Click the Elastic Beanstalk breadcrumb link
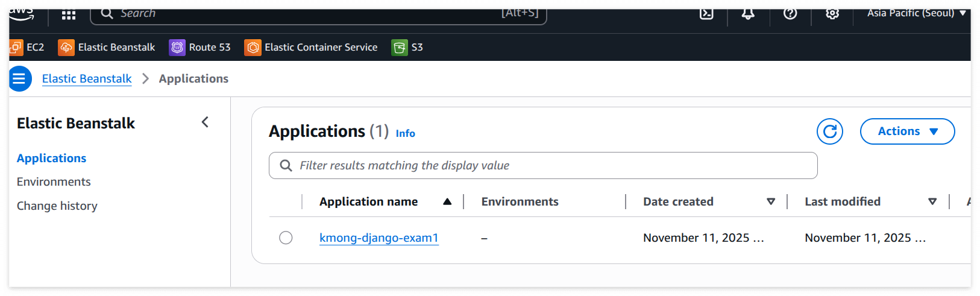This screenshot has height=296, width=980. (x=87, y=78)
